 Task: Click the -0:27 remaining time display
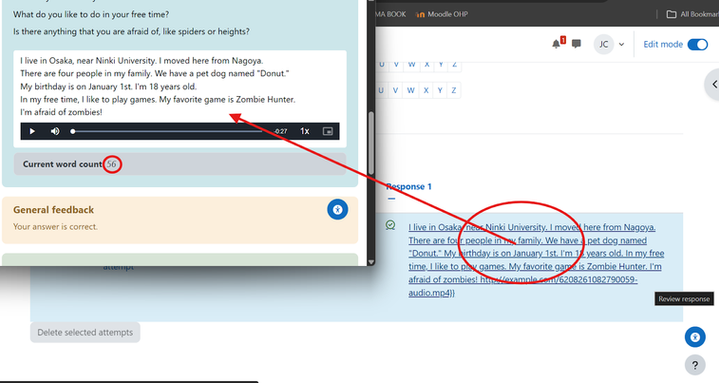pyautogui.click(x=281, y=131)
